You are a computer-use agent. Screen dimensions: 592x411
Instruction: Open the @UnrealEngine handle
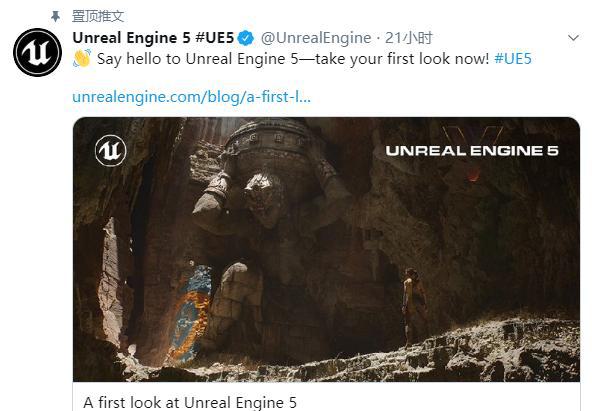coord(316,38)
